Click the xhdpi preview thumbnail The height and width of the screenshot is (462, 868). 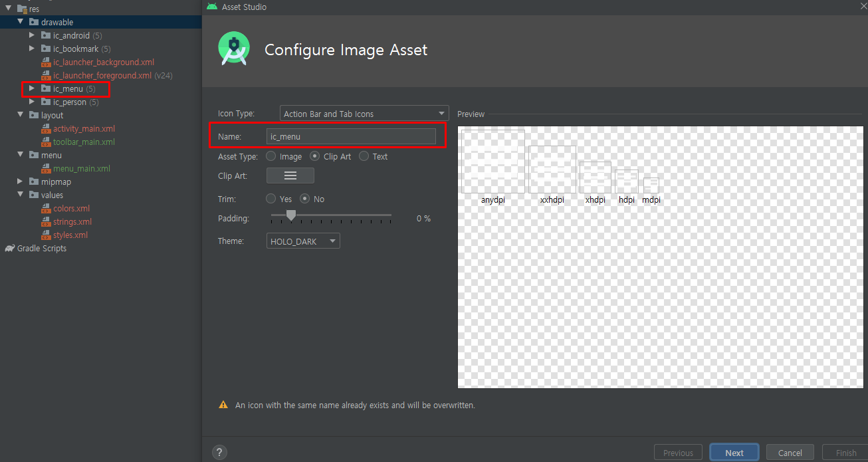point(596,177)
